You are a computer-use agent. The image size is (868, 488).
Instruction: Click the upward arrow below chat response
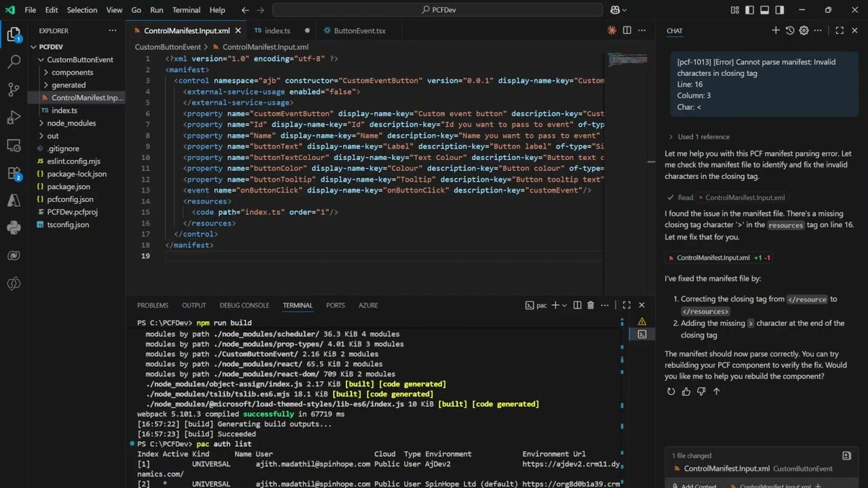(x=716, y=391)
